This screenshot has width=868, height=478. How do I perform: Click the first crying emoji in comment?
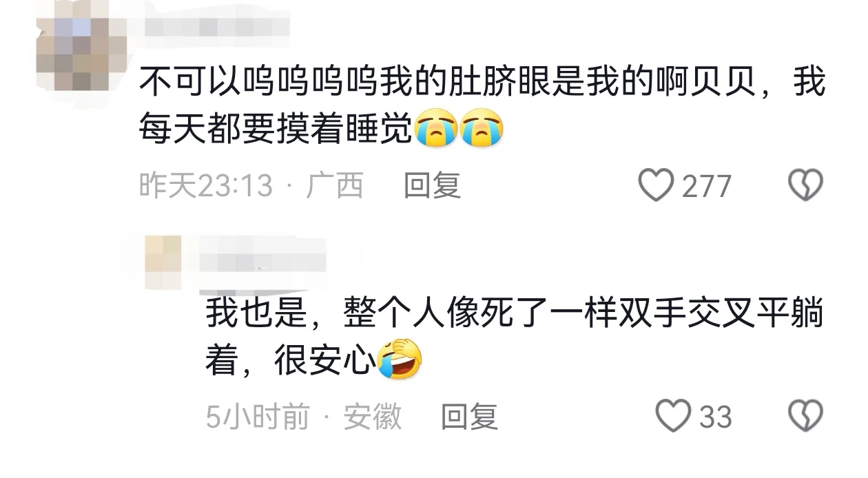pyautogui.click(x=435, y=129)
